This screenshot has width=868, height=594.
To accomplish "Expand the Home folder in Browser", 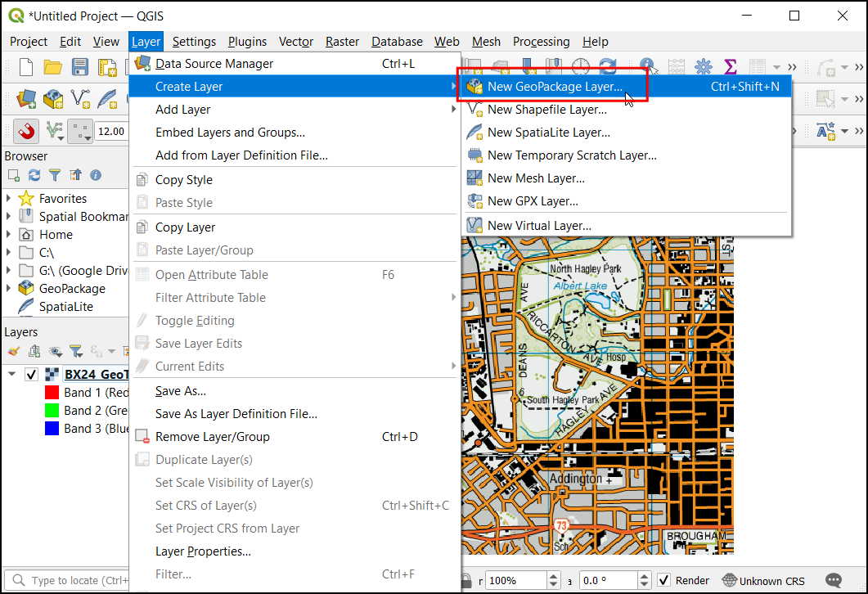I will coord(9,234).
